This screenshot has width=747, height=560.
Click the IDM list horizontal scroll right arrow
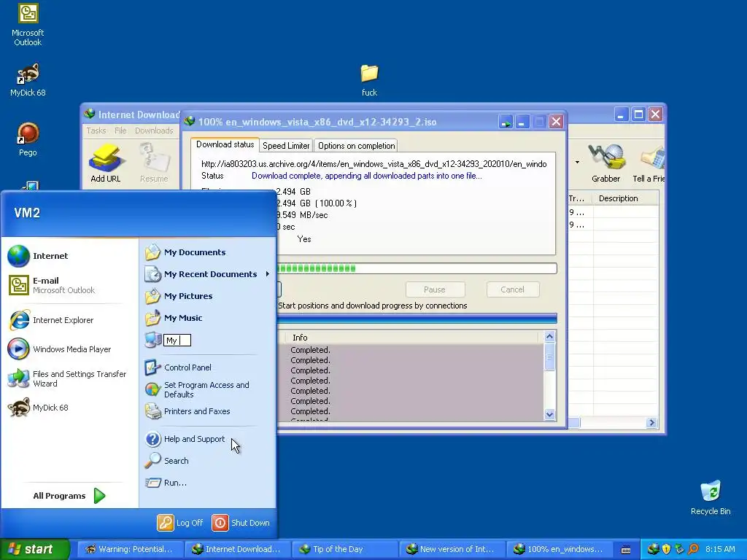click(651, 423)
